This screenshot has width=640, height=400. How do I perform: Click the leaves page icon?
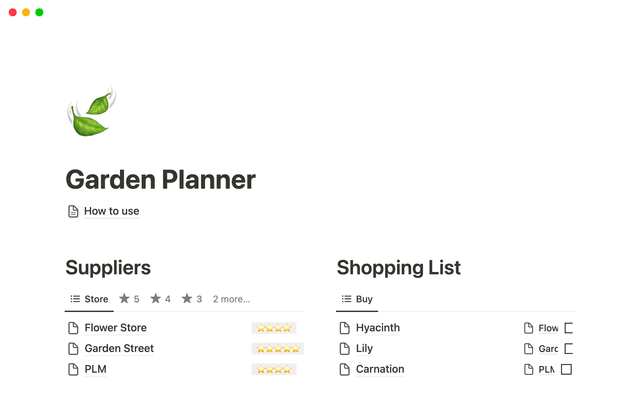pyautogui.click(x=91, y=113)
